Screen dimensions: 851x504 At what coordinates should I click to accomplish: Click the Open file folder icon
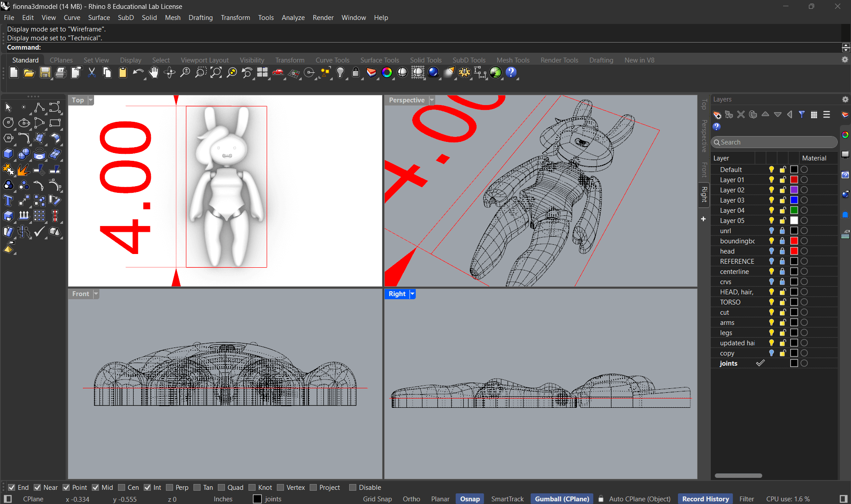pyautogui.click(x=29, y=73)
